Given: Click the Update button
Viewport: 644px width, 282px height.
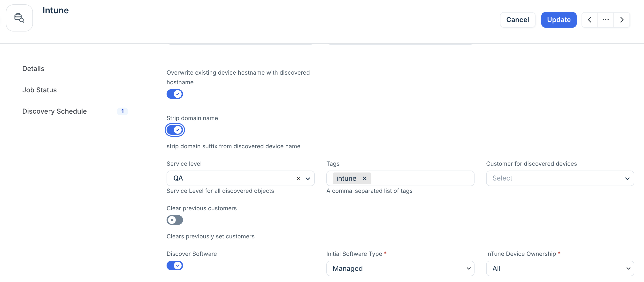Looking at the screenshot, I should coord(559,20).
